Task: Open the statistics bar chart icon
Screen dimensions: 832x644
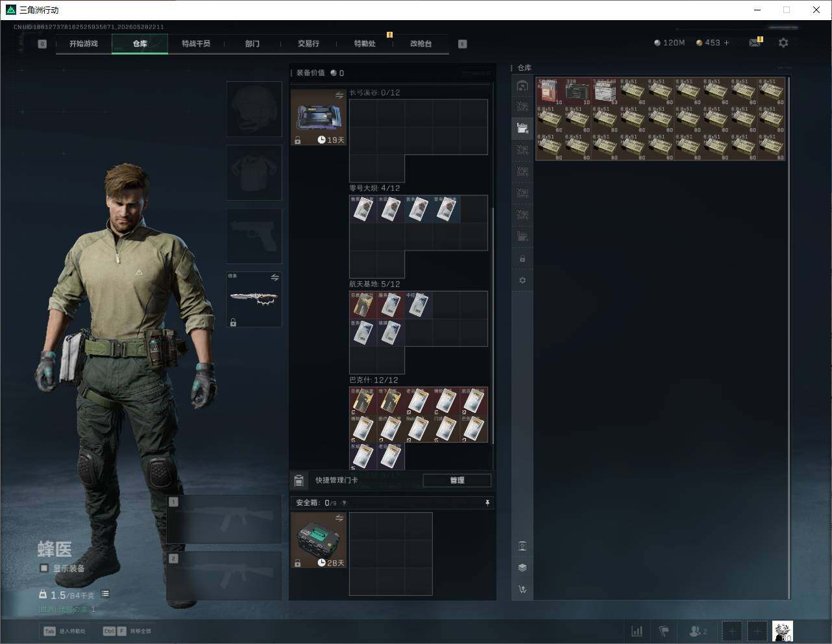Action: pyautogui.click(x=637, y=631)
